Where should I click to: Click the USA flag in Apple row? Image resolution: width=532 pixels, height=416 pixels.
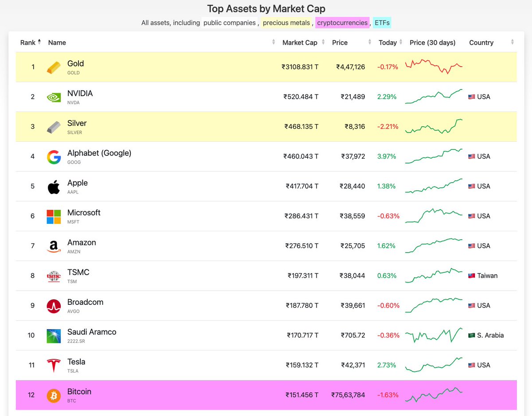click(472, 186)
